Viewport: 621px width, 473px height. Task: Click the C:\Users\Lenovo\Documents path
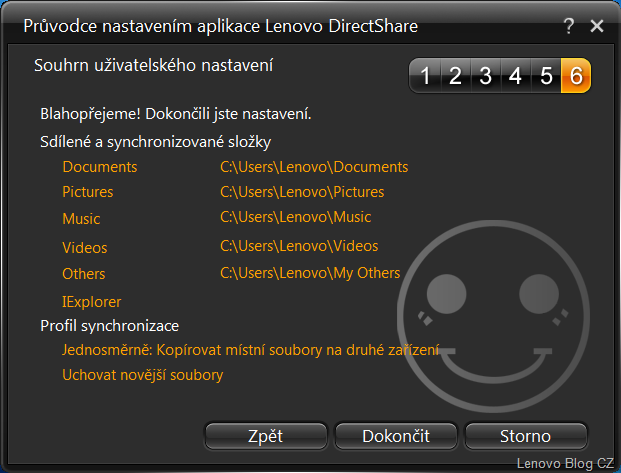(x=314, y=167)
